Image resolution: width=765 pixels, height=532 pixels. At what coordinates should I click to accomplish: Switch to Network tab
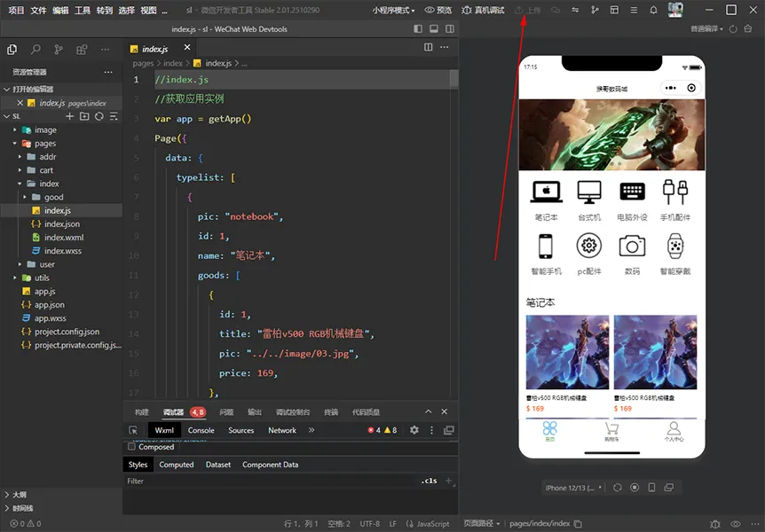click(282, 430)
